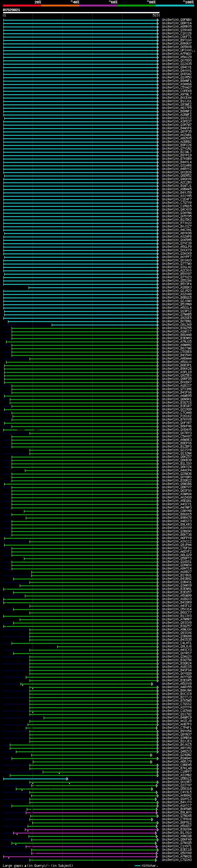This screenshot has width=197, height=868.
Task: Select hit label UniRef100_Q9JPA4
Action: coord(177,545)
